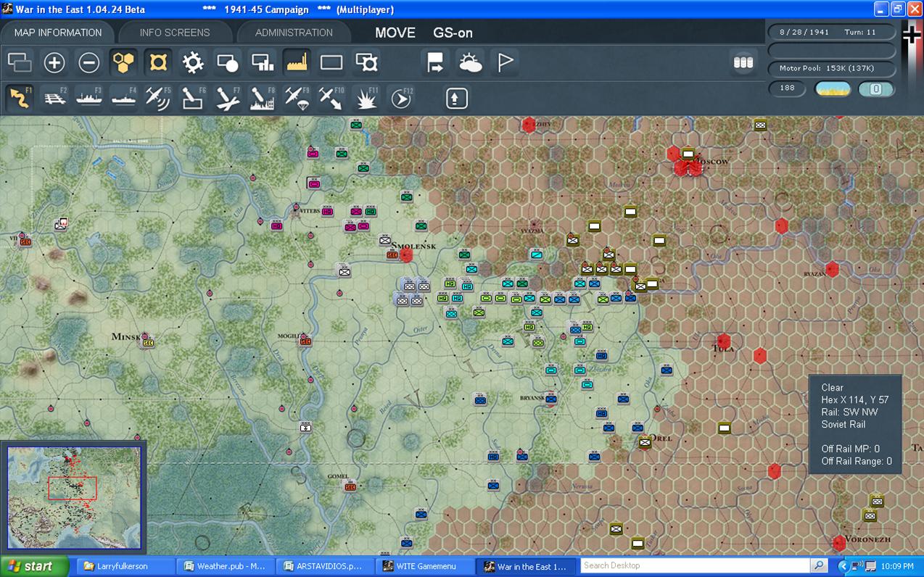This screenshot has width=924, height=577.
Task: Click the zoom in plus icon
Action: tap(54, 63)
